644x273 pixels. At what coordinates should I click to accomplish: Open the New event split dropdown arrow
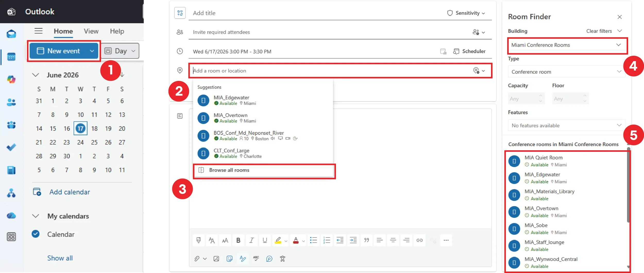point(92,51)
